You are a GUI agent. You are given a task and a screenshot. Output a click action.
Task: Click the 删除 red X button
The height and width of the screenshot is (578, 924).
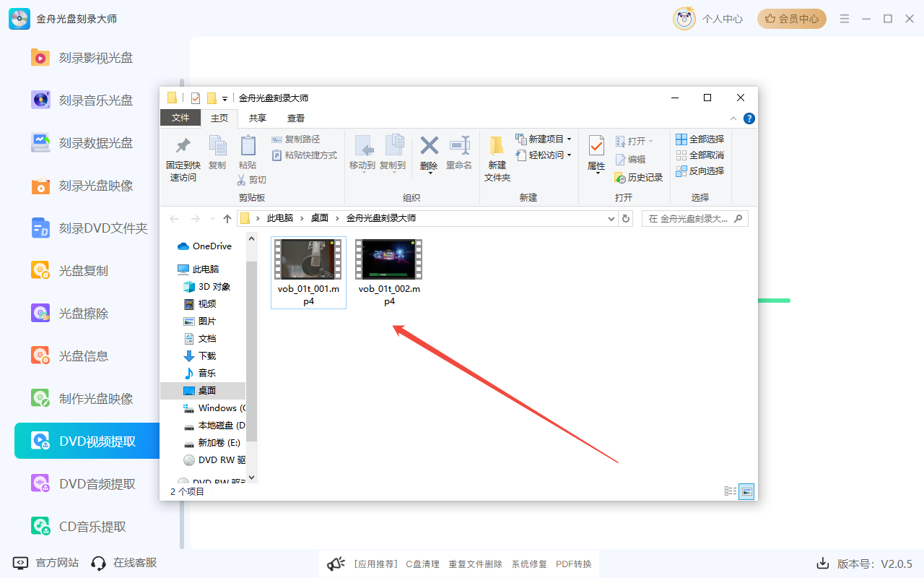tap(429, 153)
